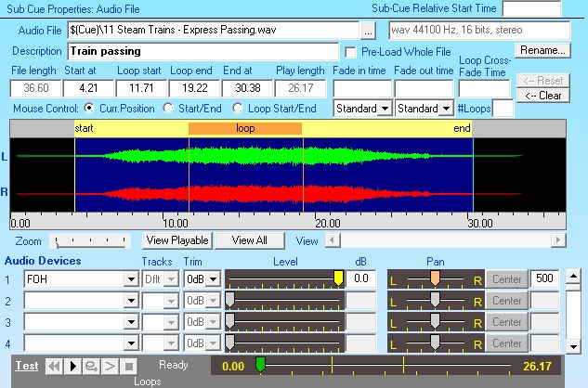The image size is (588, 388).
Task: Click the Loop end field showing 19.22
Action: [194, 88]
